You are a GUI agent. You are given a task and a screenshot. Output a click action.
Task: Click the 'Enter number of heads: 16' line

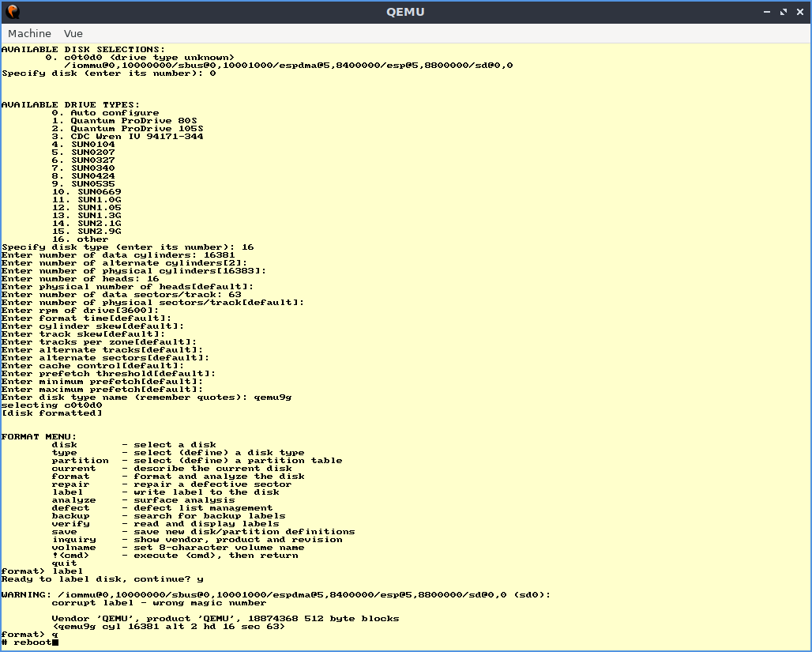coord(81,279)
